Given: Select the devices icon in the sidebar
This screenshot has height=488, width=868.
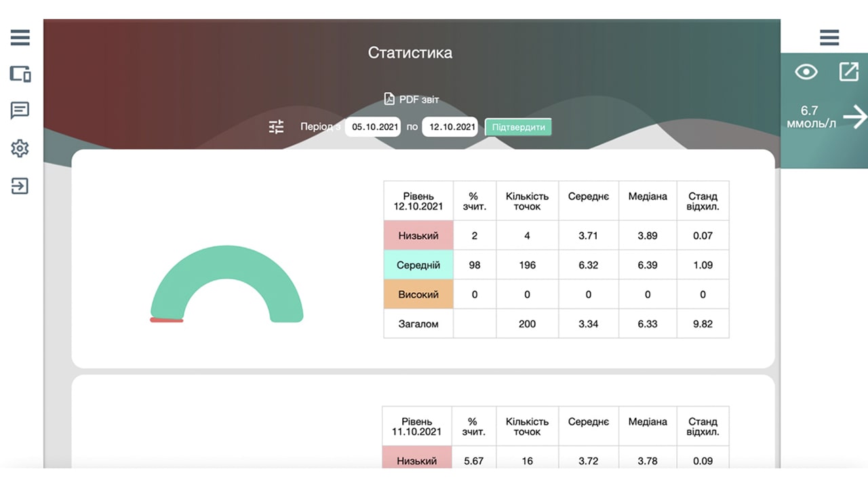Looking at the screenshot, I should (x=20, y=75).
